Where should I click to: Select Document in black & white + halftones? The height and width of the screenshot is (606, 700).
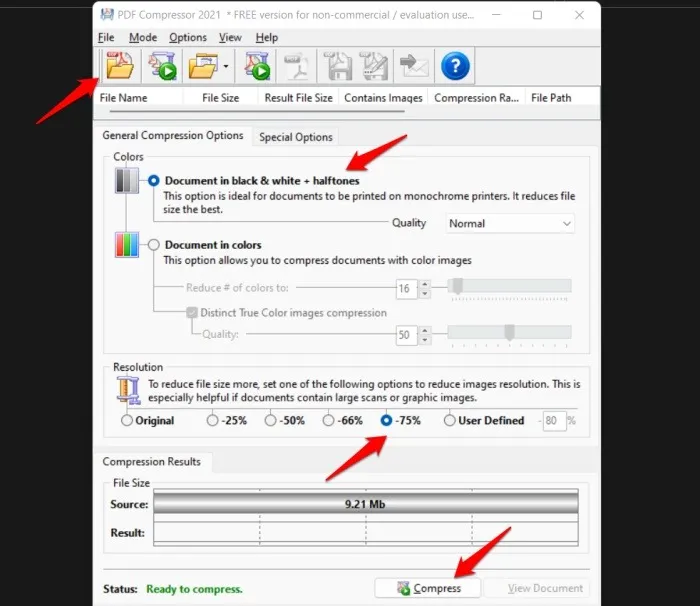(154, 181)
